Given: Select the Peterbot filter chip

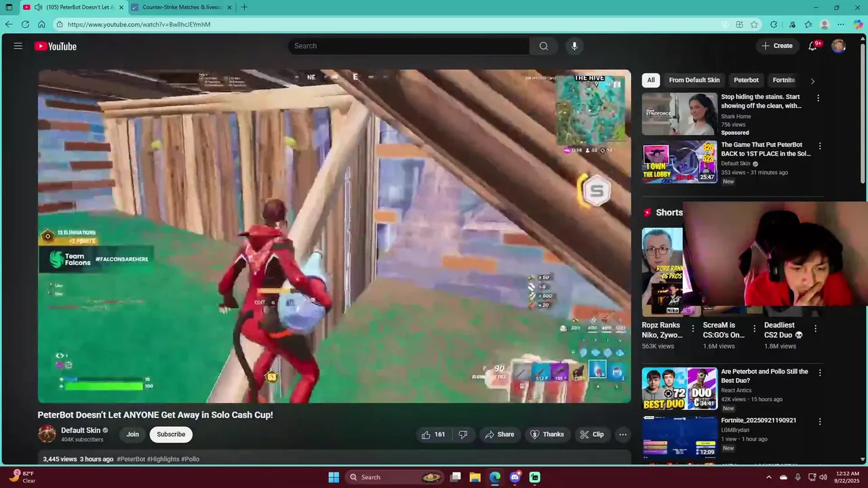Looking at the screenshot, I should coord(746,80).
